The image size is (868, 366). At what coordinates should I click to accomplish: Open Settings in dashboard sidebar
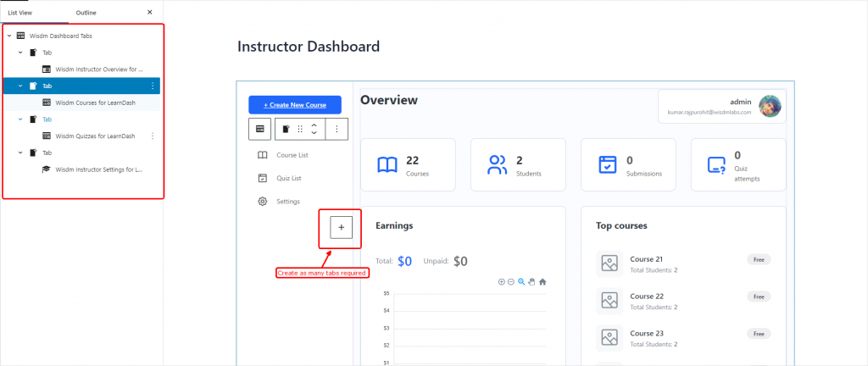point(288,201)
